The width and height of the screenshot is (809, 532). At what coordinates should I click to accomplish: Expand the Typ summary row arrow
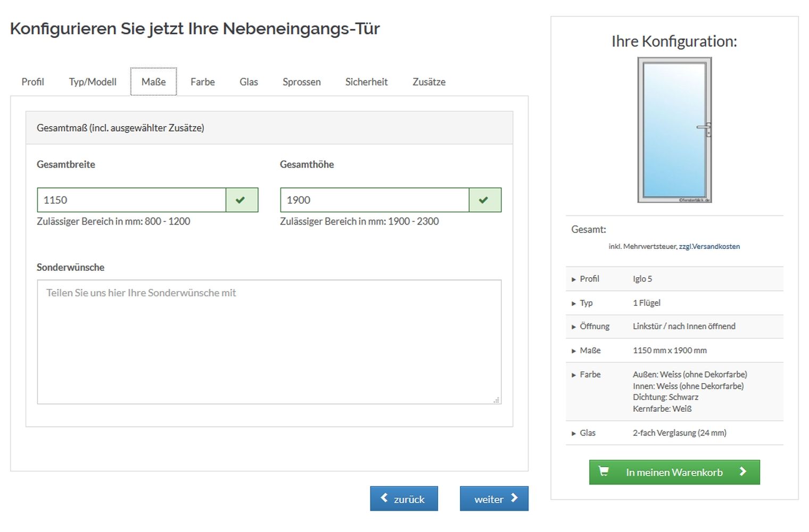click(x=574, y=303)
